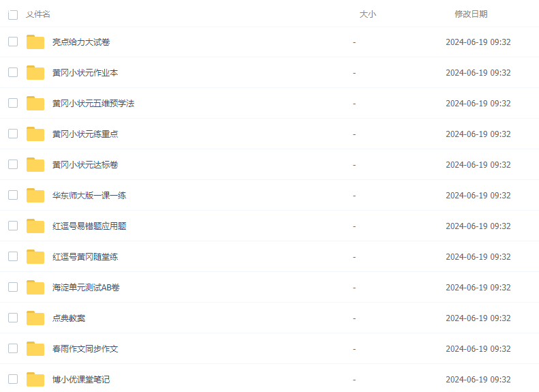Screen dimensions: 539x392
Task: Check the box for 亮点给力大试卷
Action: pyautogui.click(x=13, y=42)
